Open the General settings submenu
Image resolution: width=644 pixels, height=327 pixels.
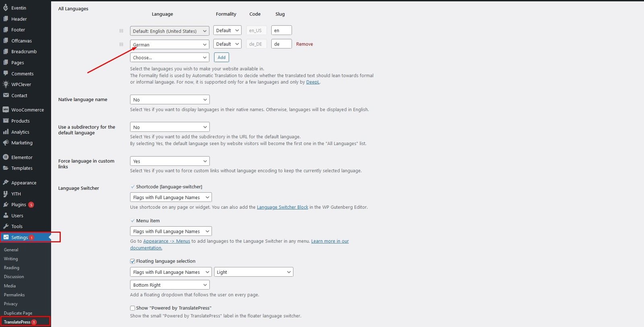coord(11,250)
